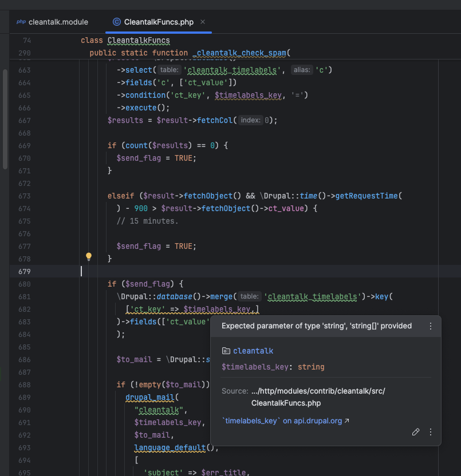The width and height of the screenshot is (461, 476).
Task: Click the vertical scrollbar thumb on left edge
Action: point(5,119)
